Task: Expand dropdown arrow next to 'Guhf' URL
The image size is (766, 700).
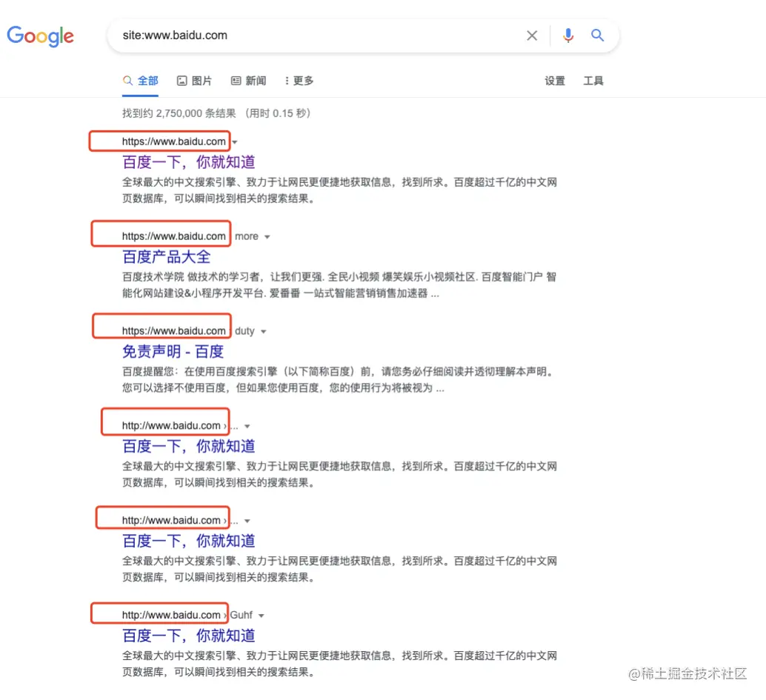Action: point(262,616)
